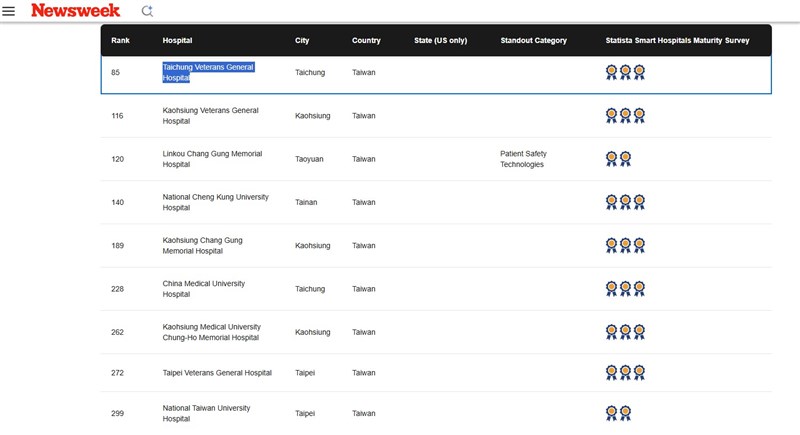Click the Country column header
Image resolution: width=800 pixels, height=435 pixels.
[366, 41]
